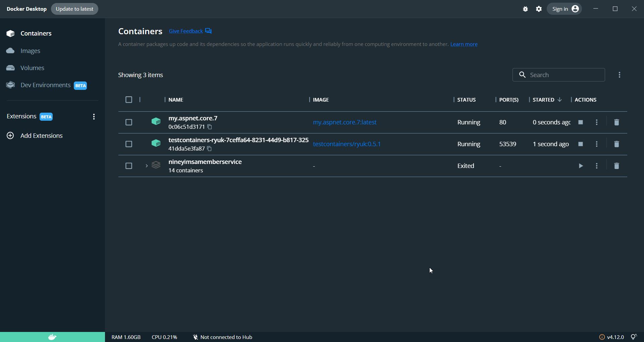This screenshot has height=342, width=644.
Task: Open more actions for testcontainers-ryuk
Action: point(597,144)
